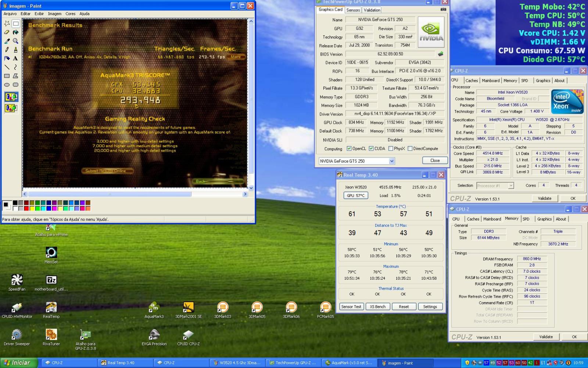Open the MemSet desktop icon
The image size is (588, 368).
click(51, 255)
